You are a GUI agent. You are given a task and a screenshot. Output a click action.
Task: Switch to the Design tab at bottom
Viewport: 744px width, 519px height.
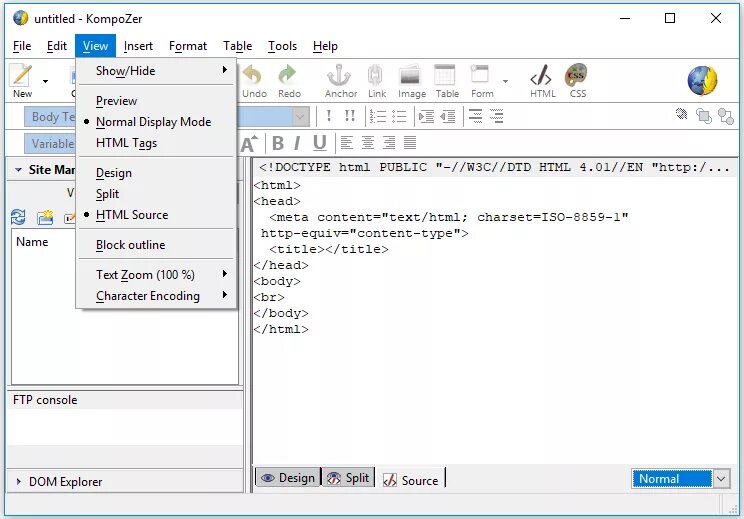288,478
